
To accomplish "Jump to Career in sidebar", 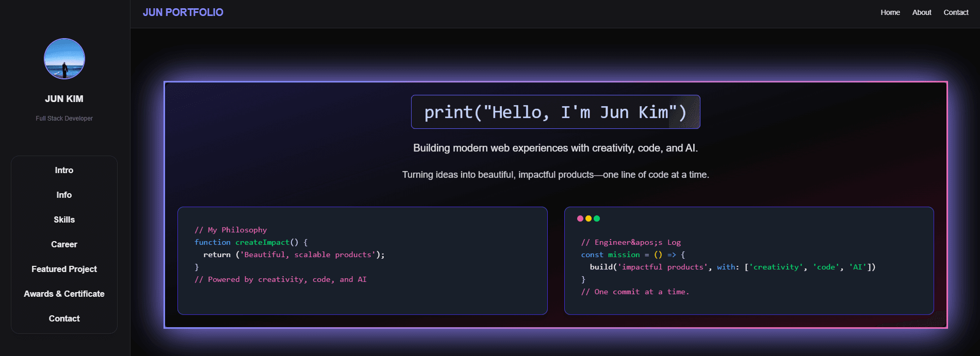I will tap(64, 244).
